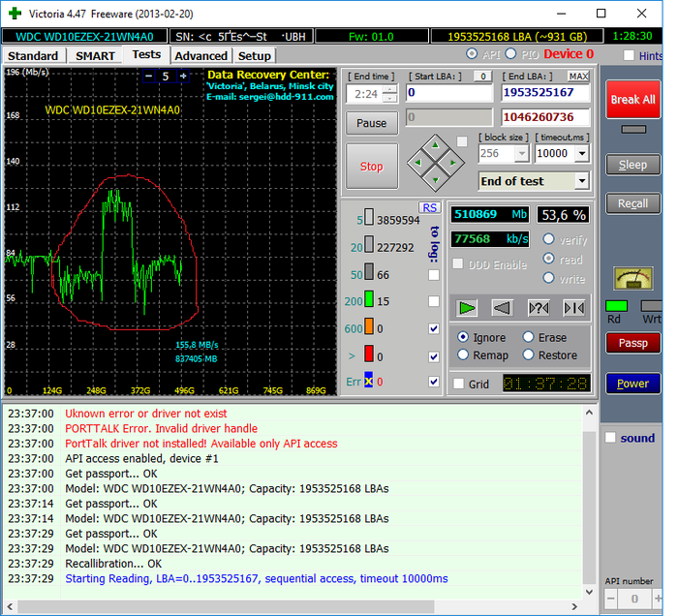Click the plus to increase graph scale
Screen dimensions: 678x616
click(x=184, y=76)
